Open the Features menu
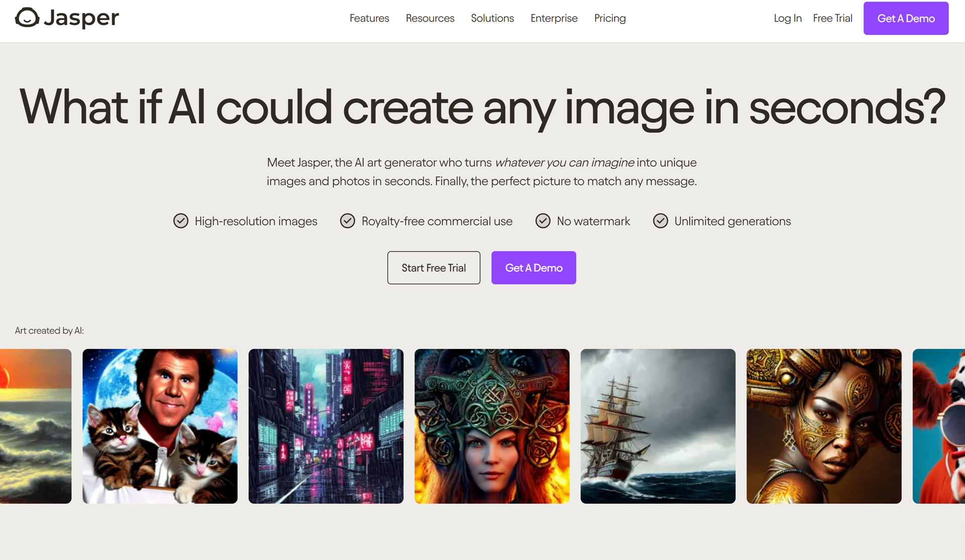Screen dimensions: 965x560 pyautogui.click(x=369, y=18)
